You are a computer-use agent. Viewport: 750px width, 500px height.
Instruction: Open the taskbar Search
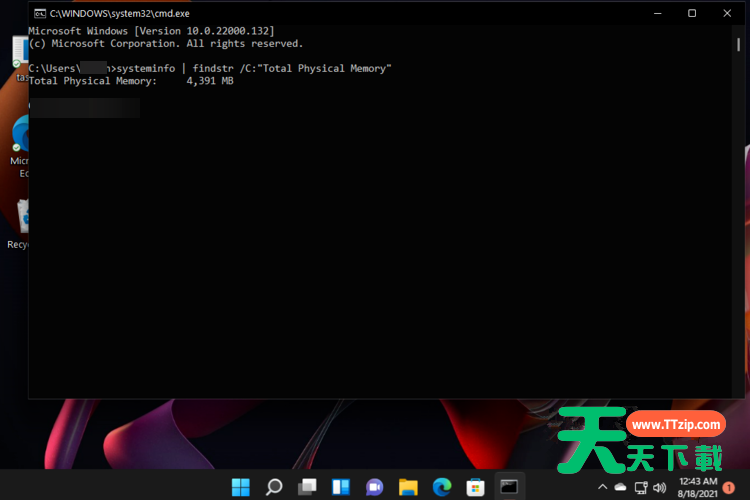(x=274, y=487)
